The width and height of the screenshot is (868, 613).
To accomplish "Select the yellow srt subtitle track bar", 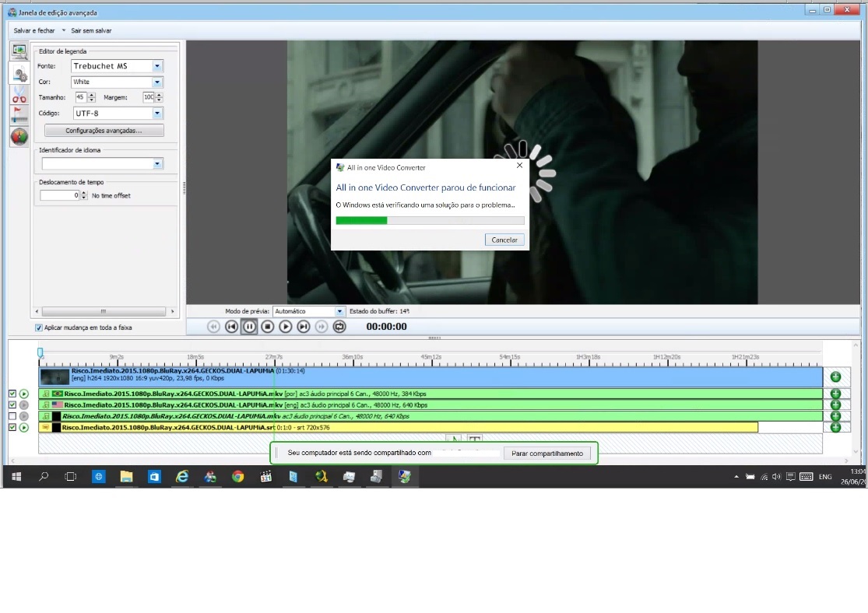I will 398,427.
